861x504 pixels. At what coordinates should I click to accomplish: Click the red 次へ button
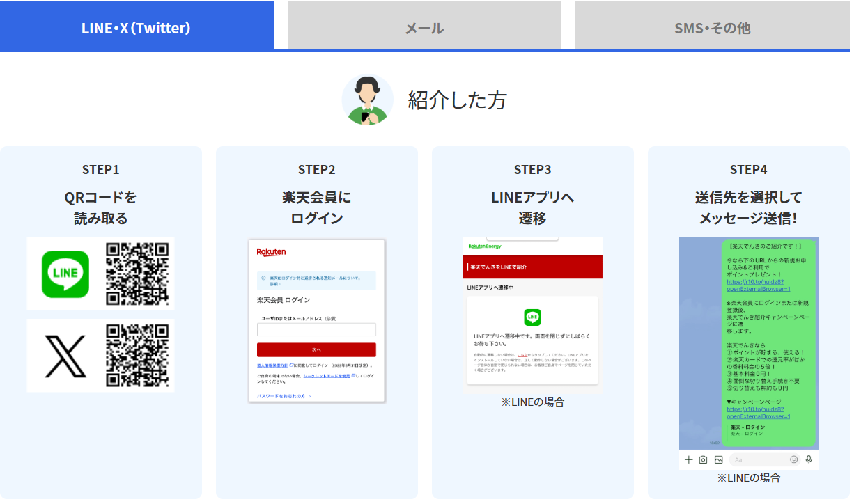pyautogui.click(x=316, y=349)
